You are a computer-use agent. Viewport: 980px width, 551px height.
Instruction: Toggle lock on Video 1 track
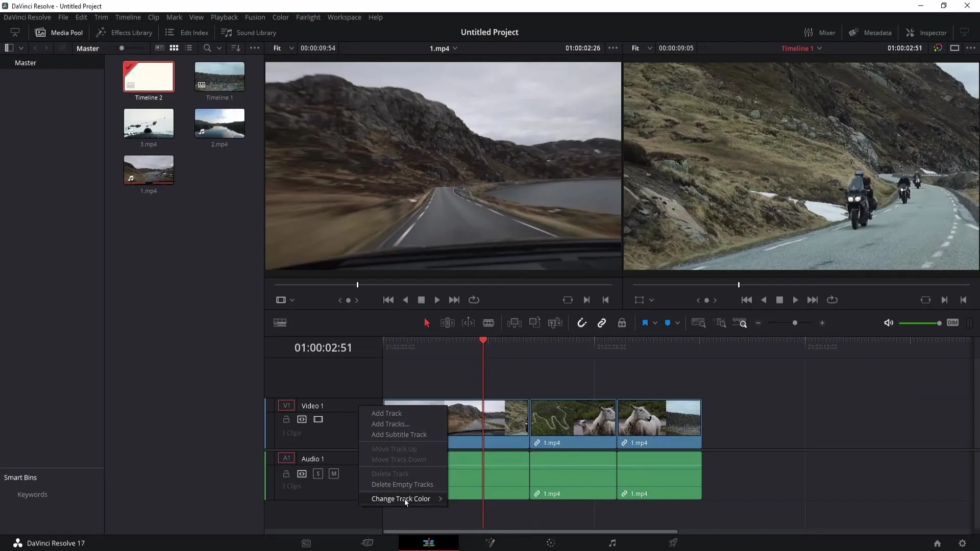tap(286, 419)
